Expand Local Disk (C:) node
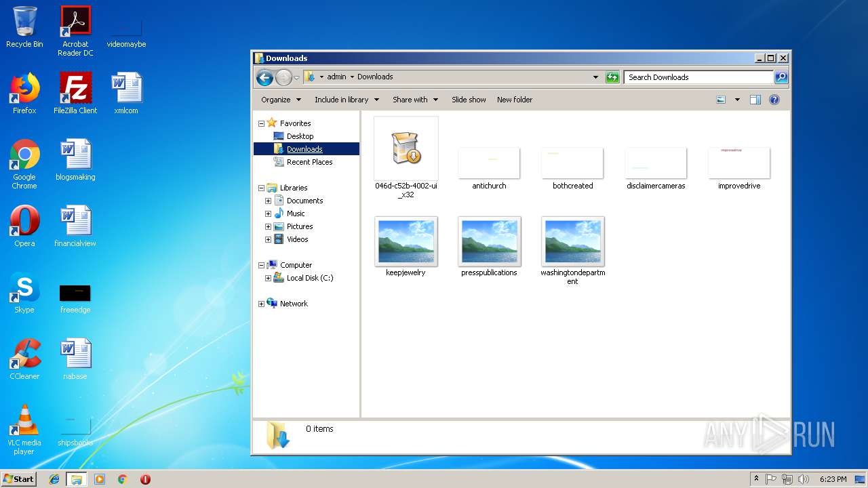Screen dimensions: 868x488 coord(268,279)
